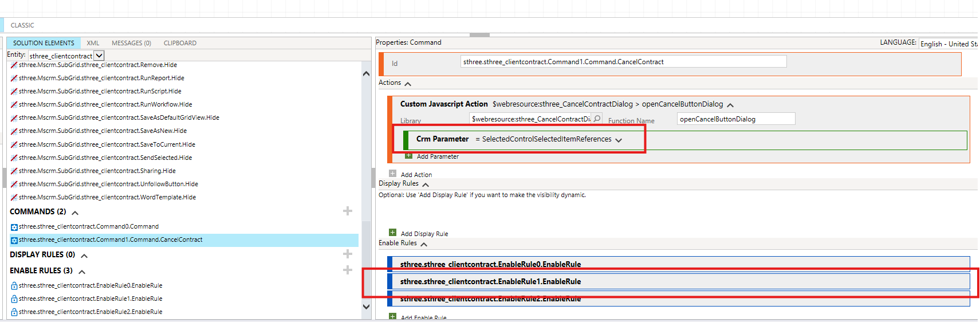Collapse the Actions section
Screen dimensions: 980x322
408,84
